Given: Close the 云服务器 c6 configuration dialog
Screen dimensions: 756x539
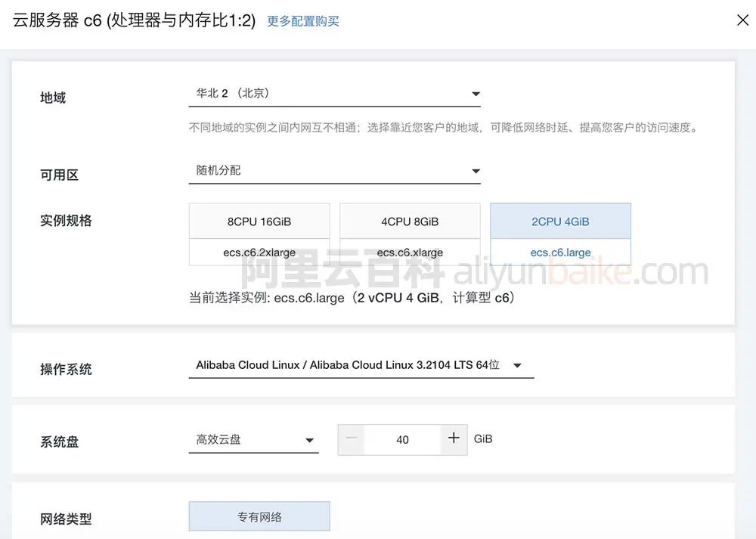Looking at the screenshot, I should tap(742, 20).
